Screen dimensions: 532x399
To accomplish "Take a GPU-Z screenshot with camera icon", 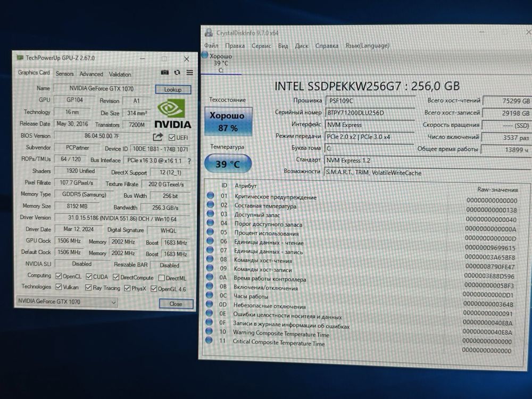I will tap(164, 72).
